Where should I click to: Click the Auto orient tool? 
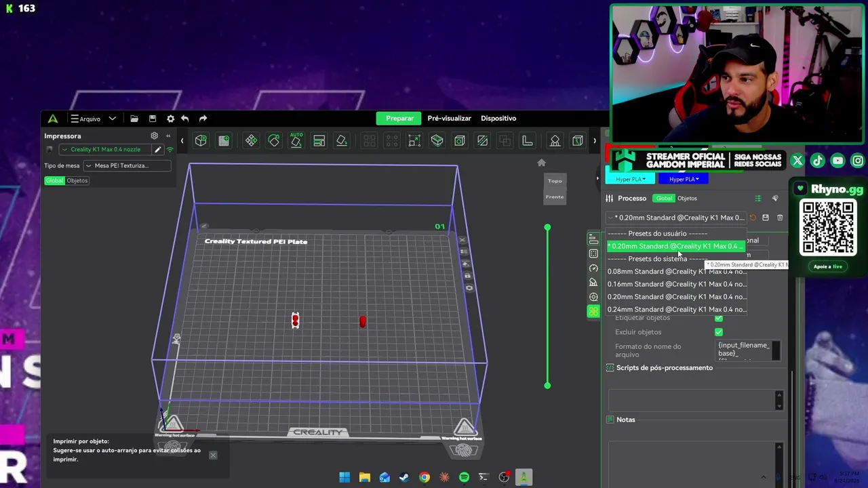pos(296,140)
